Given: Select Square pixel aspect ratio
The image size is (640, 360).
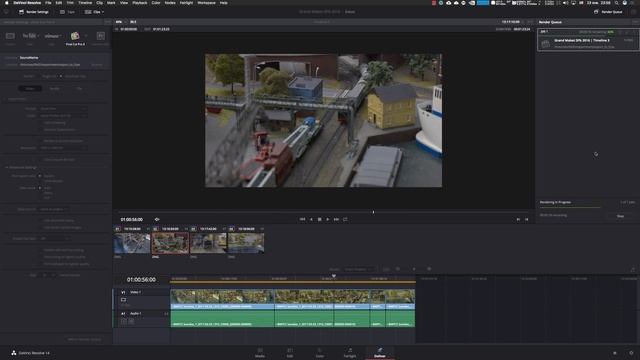Looking at the screenshot, I should click(40, 176).
